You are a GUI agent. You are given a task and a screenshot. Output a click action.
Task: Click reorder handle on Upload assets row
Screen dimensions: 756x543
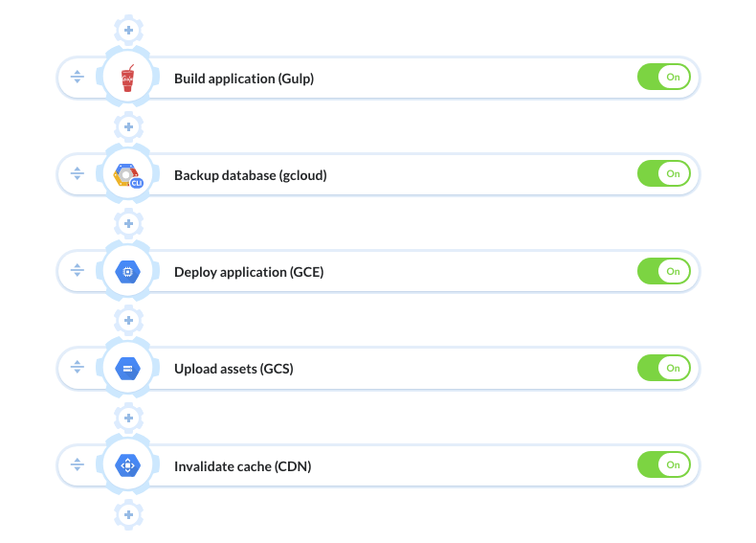78,367
